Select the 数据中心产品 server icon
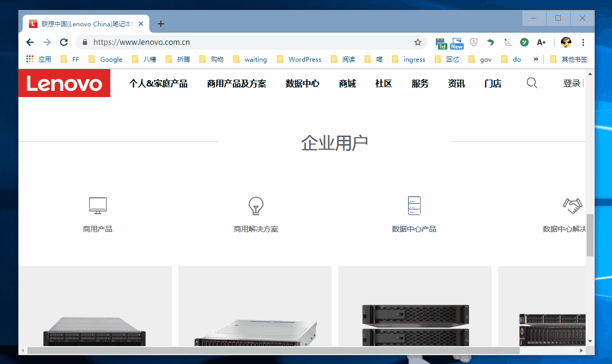This screenshot has width=612, height=364. coord(415,206)
